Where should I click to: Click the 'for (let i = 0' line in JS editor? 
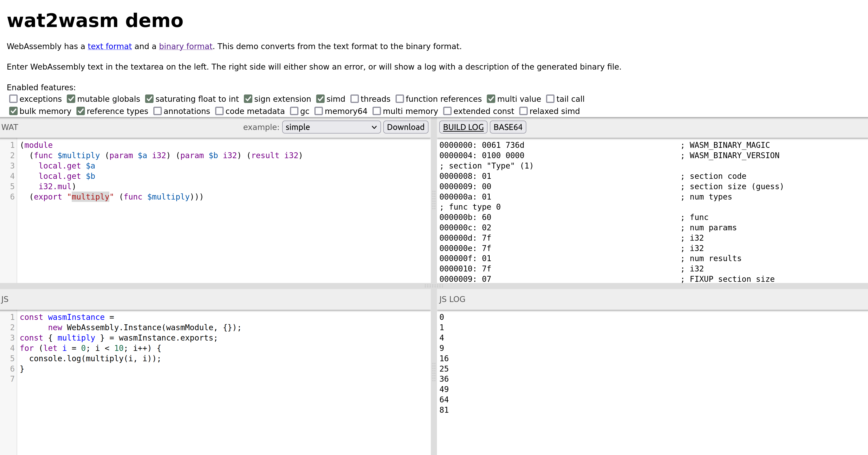tap(90, 348)
